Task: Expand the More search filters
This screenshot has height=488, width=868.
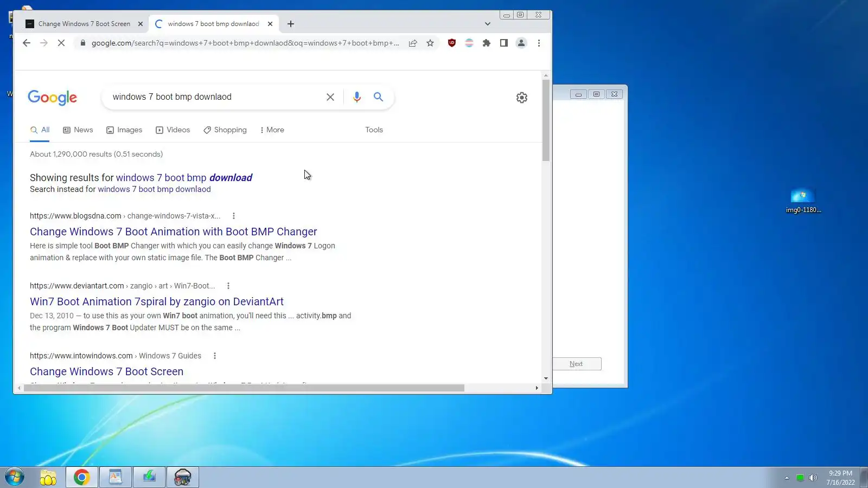Action: [x=272, y=130]
